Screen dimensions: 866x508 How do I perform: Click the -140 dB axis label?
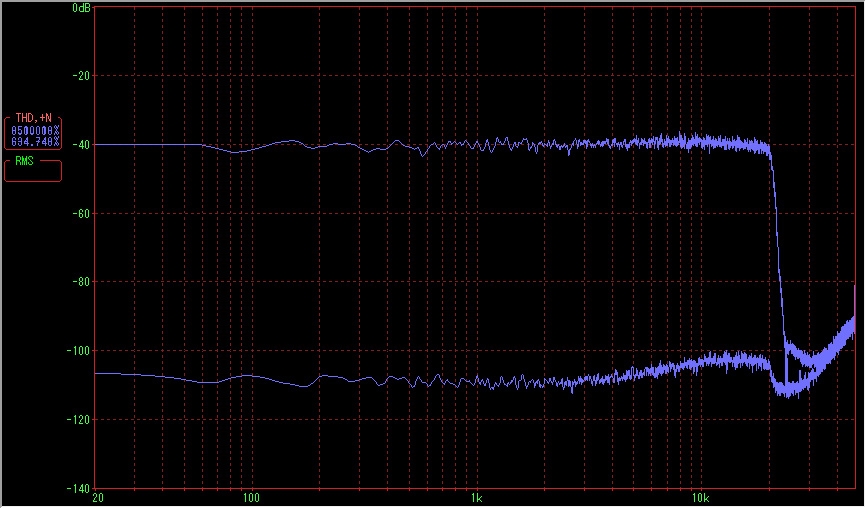[x=79, y=488]
